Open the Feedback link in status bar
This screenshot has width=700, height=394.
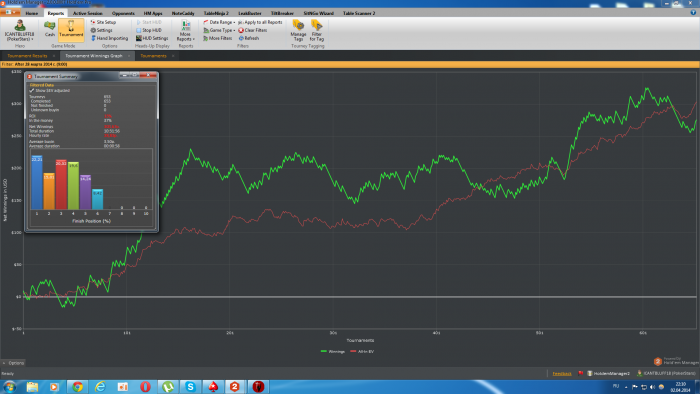pos(562,373)
